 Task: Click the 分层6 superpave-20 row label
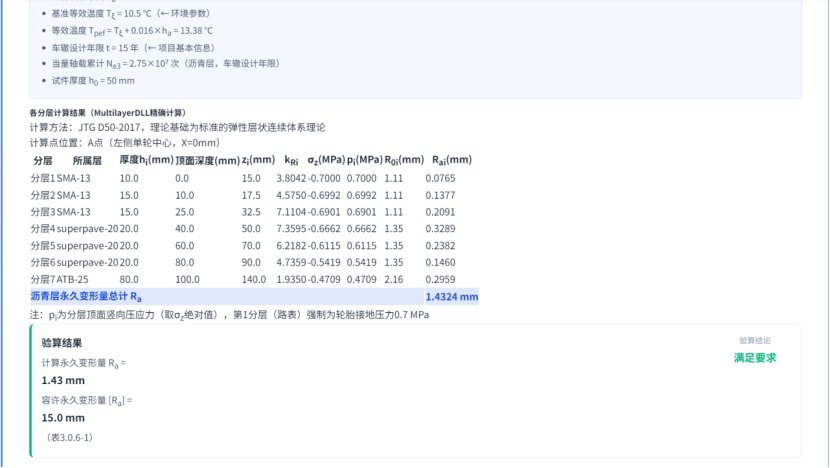tap(74, 263)
